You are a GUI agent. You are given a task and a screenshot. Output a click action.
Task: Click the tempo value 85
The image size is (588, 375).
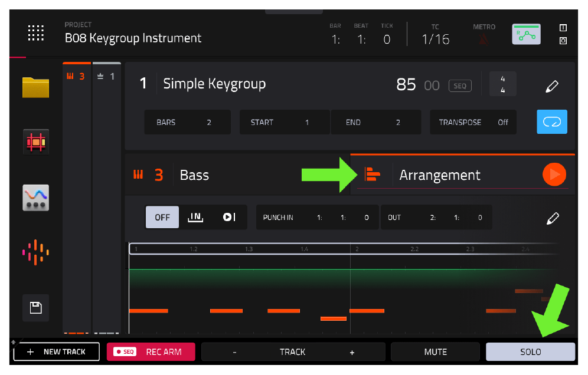point(406,85)
